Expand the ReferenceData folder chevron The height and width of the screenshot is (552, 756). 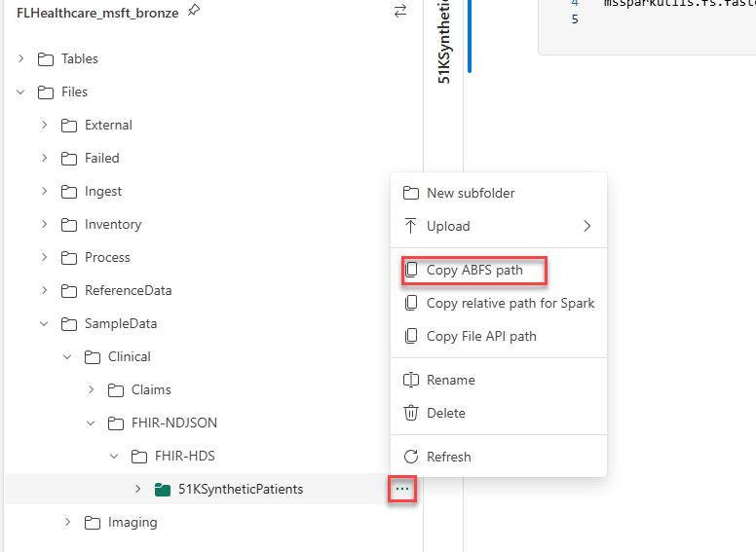coord(45,290)
